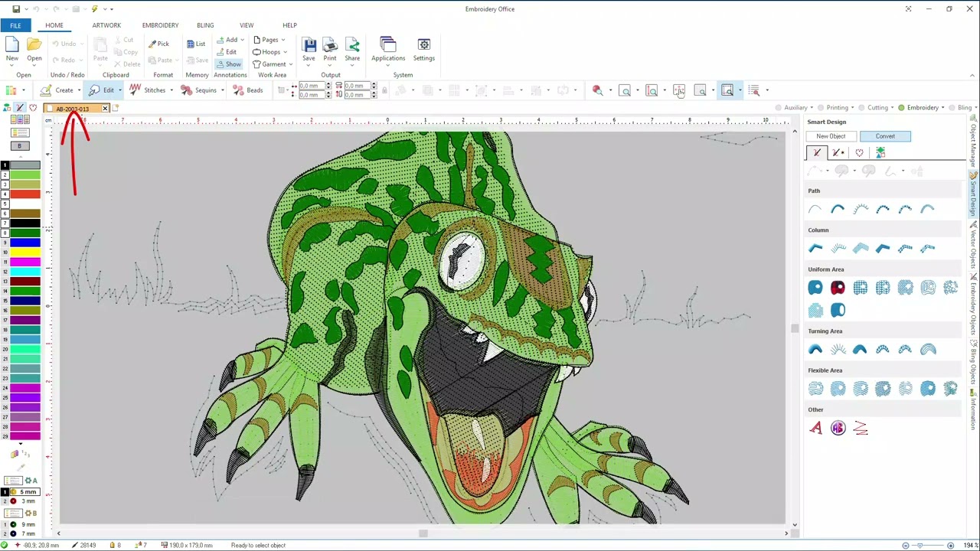
Task: Select the Sequins tool
Action: click(199, 90)
